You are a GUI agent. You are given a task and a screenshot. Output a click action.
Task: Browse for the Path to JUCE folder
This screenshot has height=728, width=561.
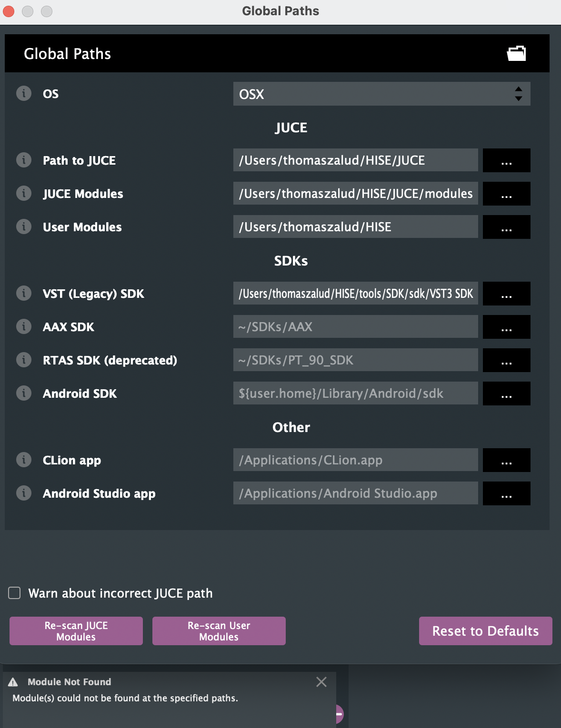pyautogui.click(x=506, y=160)
